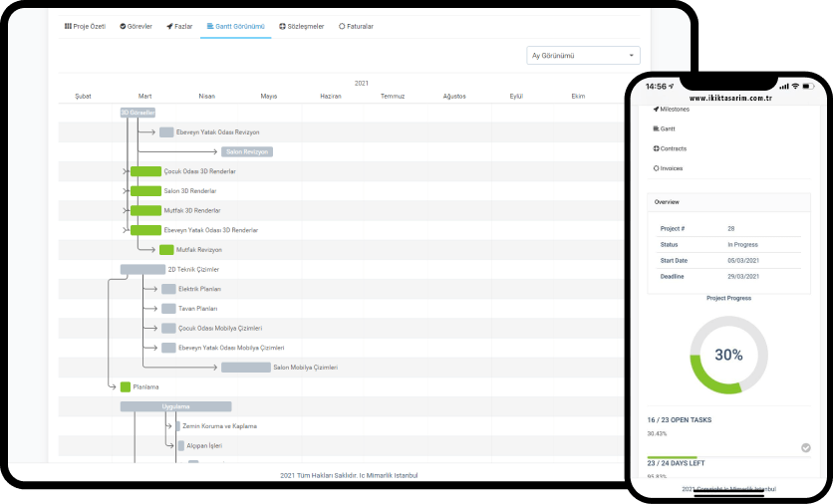This screenshot has width=833, height=504.
Task: Open the Proje Özeti tab
Action: point(85,26)
